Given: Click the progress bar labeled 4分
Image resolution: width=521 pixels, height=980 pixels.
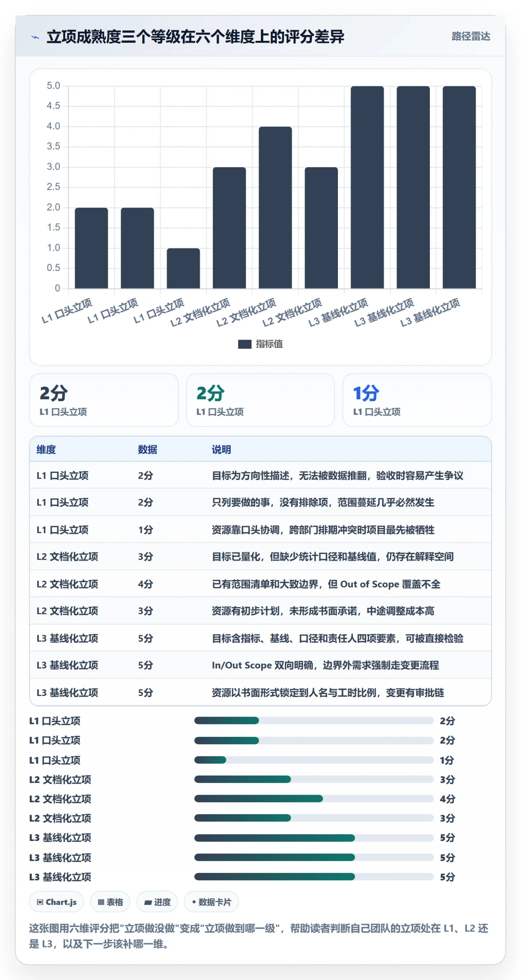Looking at the screenshot, I should pos(314,799).
